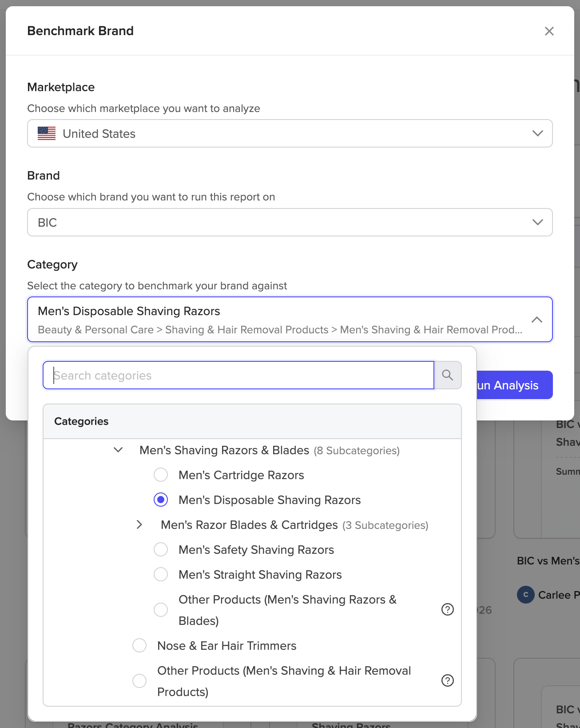Click the Men's Razor Blades & Cartridges label

pyautogui.click(x=249, y=525)
